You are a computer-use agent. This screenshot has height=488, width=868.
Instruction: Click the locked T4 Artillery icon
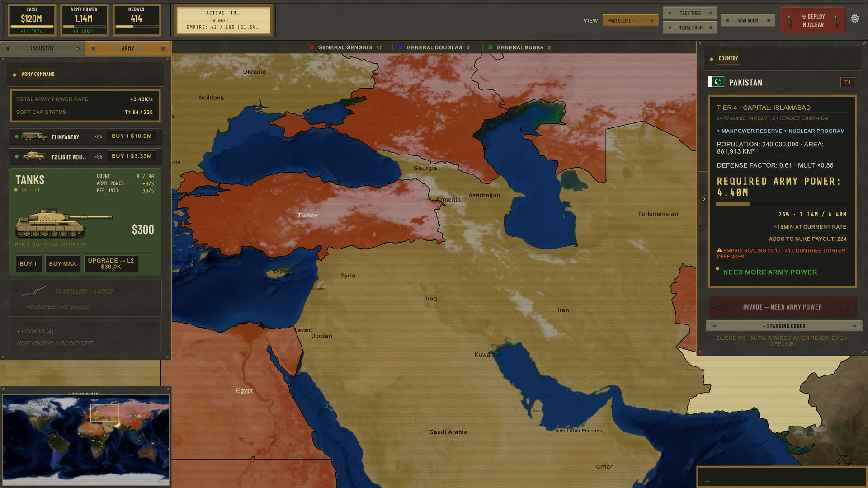pyautogui.click(x=34, y=291)
